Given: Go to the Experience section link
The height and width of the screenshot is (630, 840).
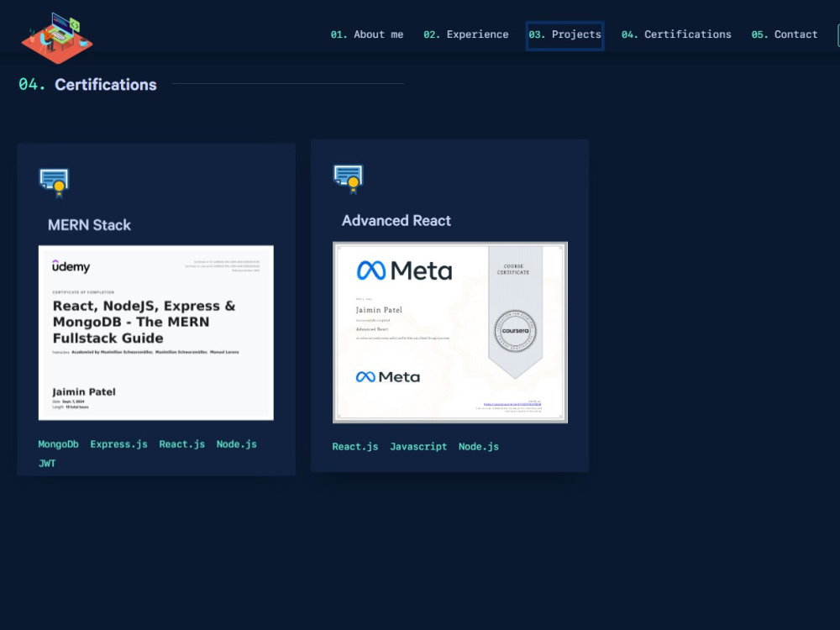Looking at the screenshot, I should (466, 34).
